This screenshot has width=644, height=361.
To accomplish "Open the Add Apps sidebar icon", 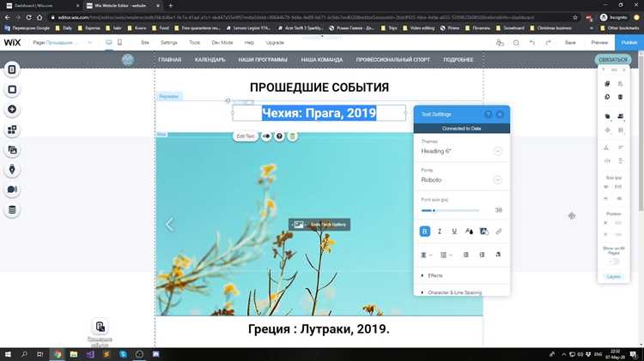I will point(12,129).
